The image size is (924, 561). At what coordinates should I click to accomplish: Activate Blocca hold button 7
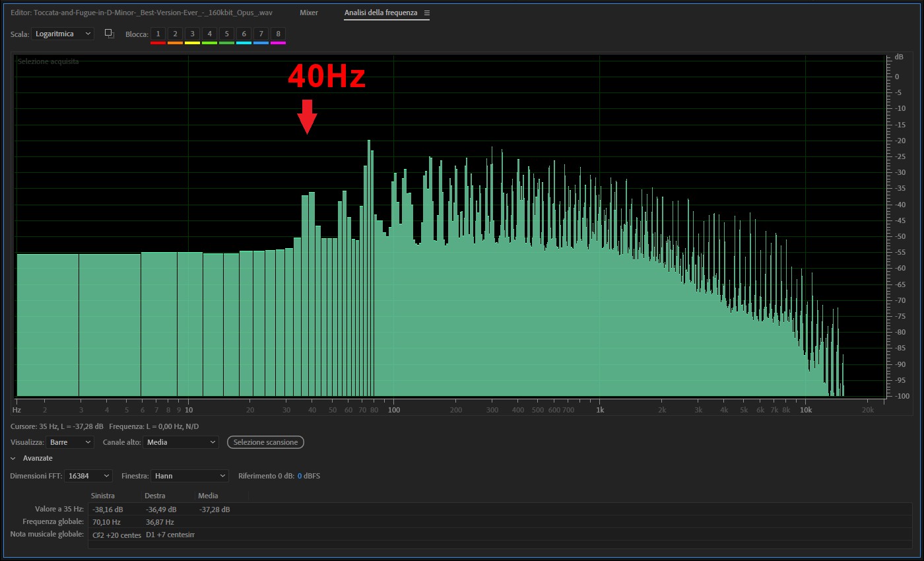click(261, 34)
